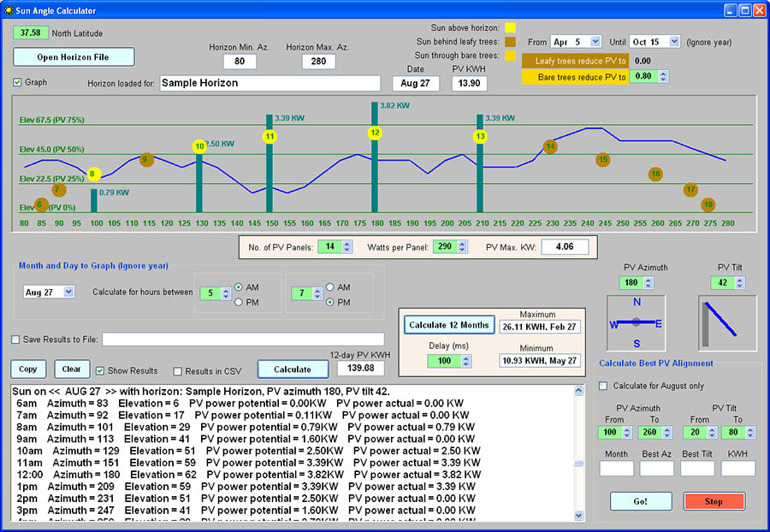Click the Open Horizon File button
Viewport: 770px width, 532px height.
pyautogui.click(x=74, y=57)
